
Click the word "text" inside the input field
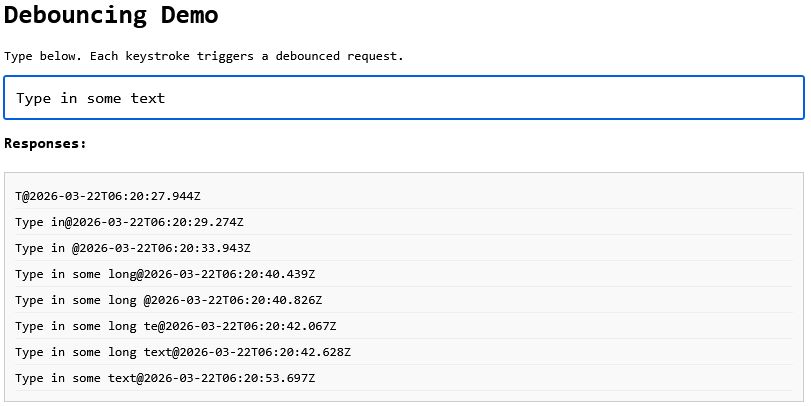tap(148, 98)
